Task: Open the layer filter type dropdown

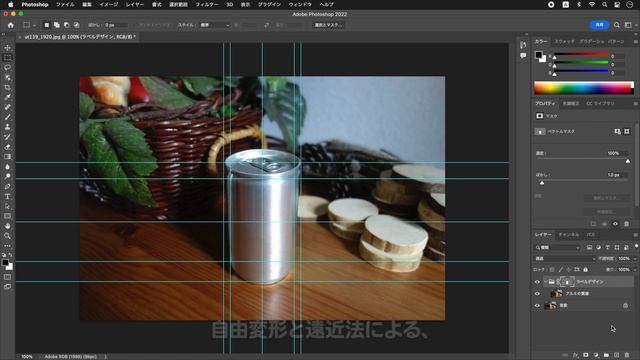Action: point(558,247)
